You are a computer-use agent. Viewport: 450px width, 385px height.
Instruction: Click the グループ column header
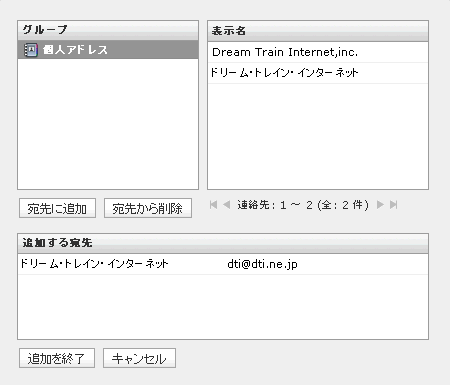108,30
